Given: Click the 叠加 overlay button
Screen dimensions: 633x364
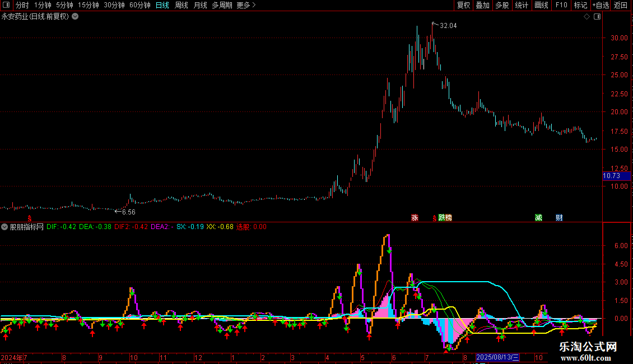Looking at the screenshot, I should click(483, 5).
